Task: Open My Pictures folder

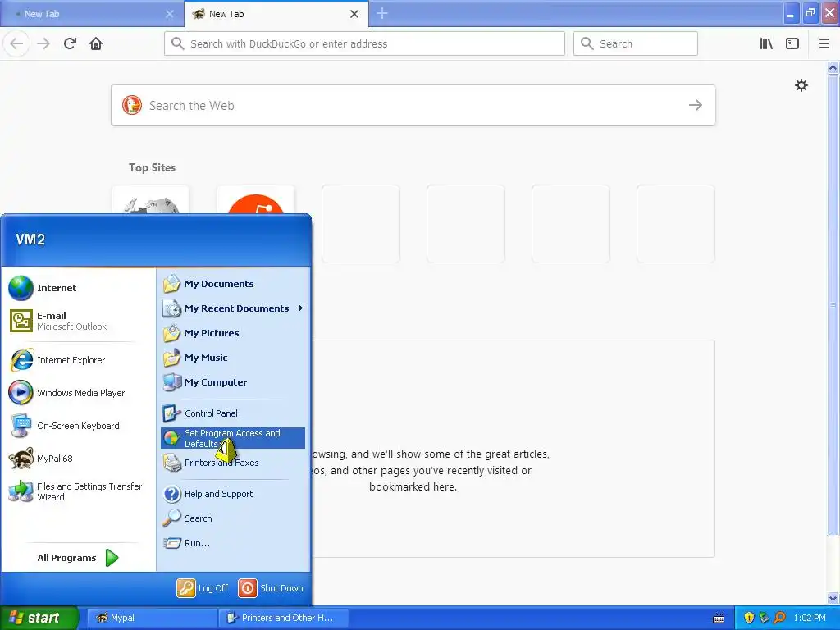Action: (233, 333)
